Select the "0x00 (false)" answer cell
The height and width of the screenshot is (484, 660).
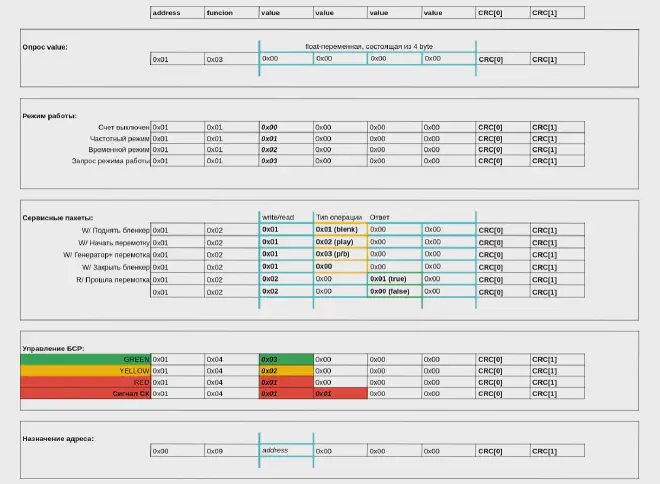(394, 291)
